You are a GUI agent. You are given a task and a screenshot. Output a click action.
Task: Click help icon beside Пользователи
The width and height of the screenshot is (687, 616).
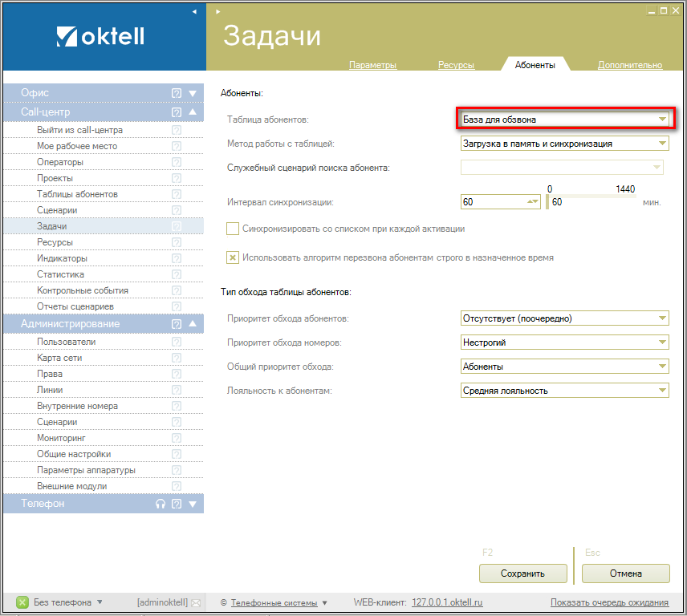point(176,342)
